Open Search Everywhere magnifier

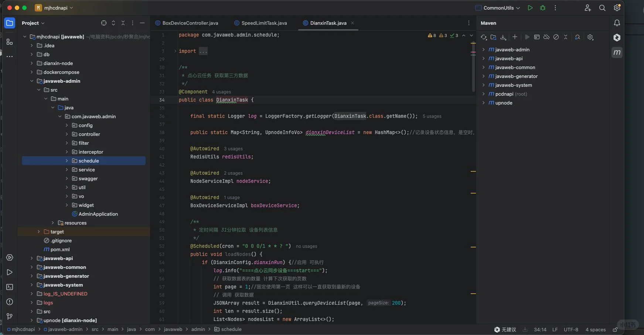[x=602, y=8]
